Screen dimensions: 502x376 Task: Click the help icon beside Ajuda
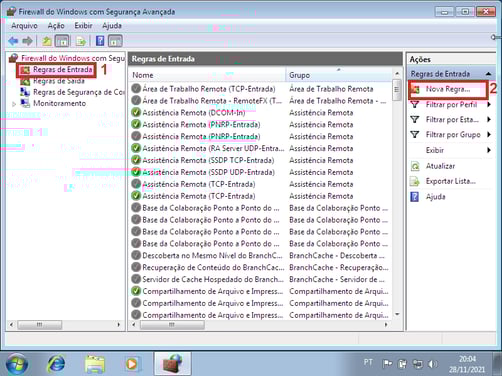click(414, 197)
